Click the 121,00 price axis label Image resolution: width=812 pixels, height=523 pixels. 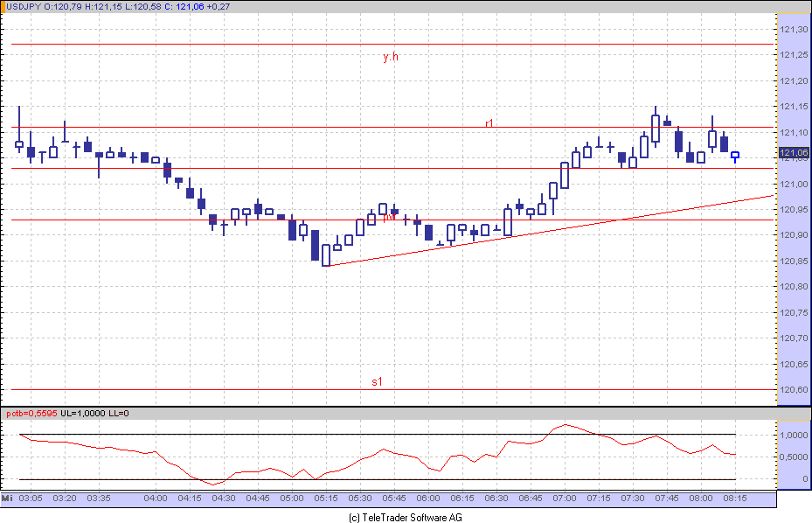tap(794, 184)
